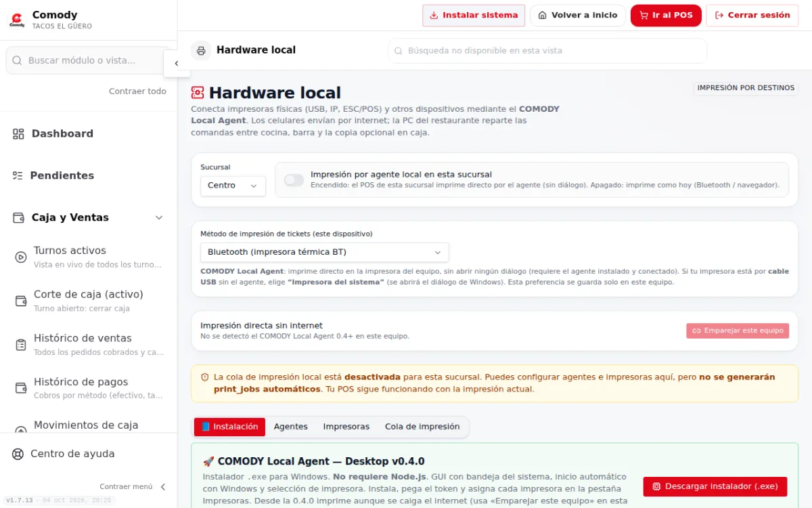Open Movimientos de caja item
Viewport: 812px width, 508px height.
[x=89, y=425]
